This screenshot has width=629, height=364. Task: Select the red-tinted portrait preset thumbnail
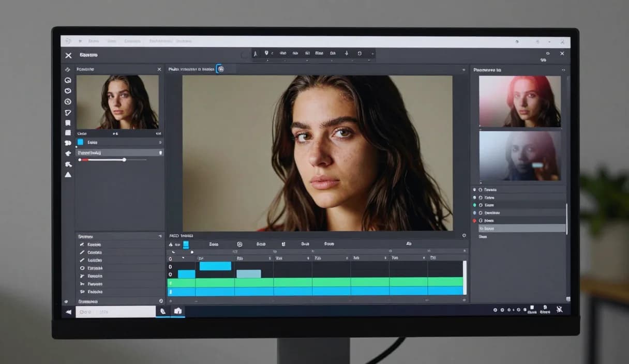(520, 101)
